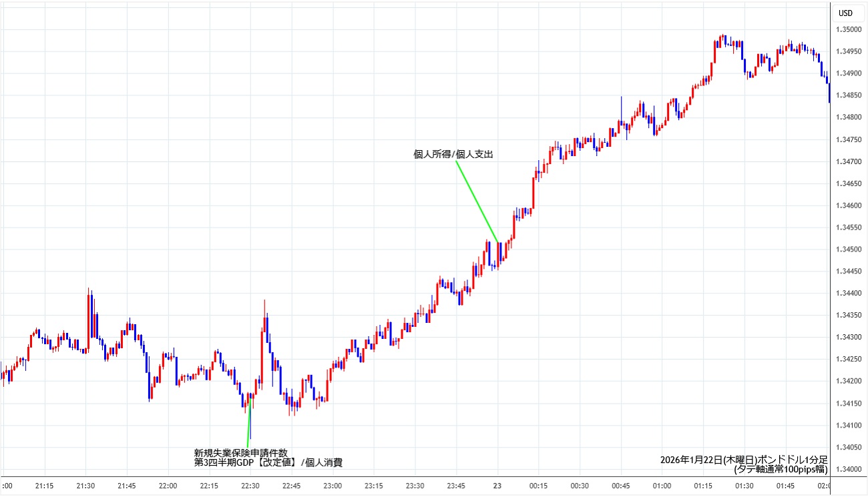
Task: Click green vertical line above 新規失業保険申請件数
Action: (x=249, y=424)
